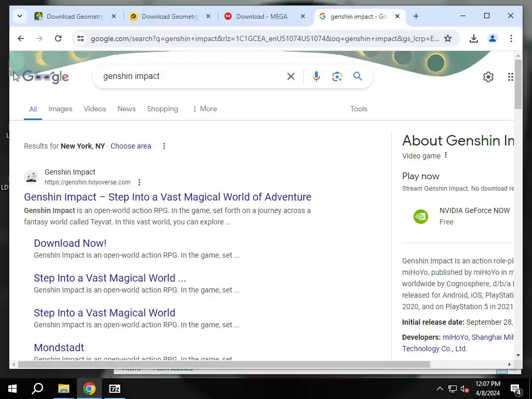Open the Tools search options
Screen dimensions: 532x399
pos(358,109)
